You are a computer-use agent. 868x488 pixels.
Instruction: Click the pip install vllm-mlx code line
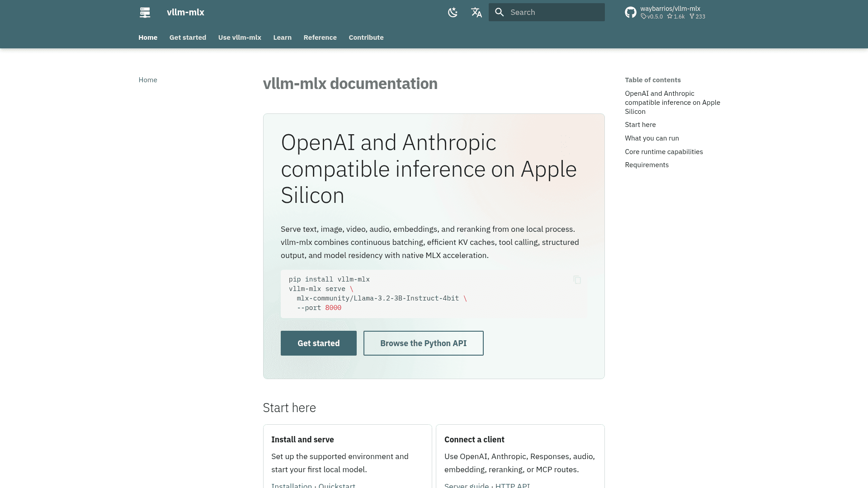tap(329, 279)
